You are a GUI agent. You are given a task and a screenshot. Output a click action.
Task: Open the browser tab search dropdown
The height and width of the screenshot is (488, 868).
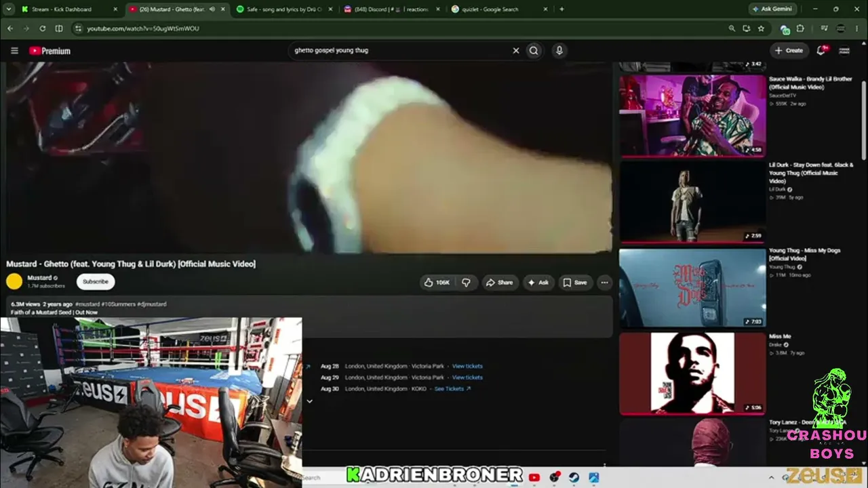[x=9, y=9]
